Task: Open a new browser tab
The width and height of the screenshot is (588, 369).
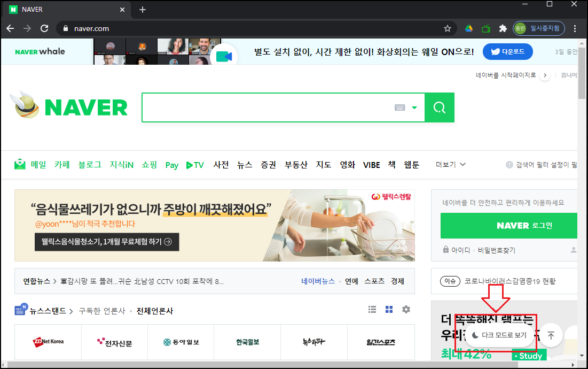Action: pos(143,10)
